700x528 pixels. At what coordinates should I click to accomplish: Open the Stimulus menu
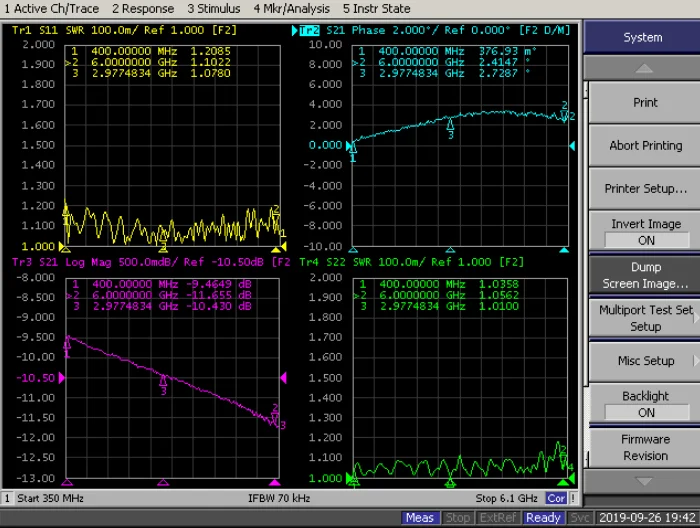tap(213, 8)
